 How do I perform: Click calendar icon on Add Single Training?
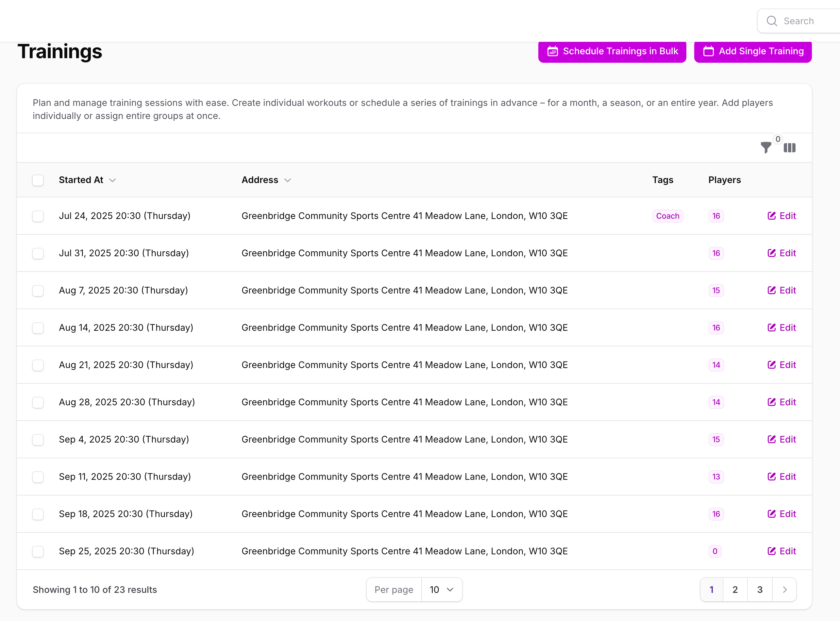point(708,51)
